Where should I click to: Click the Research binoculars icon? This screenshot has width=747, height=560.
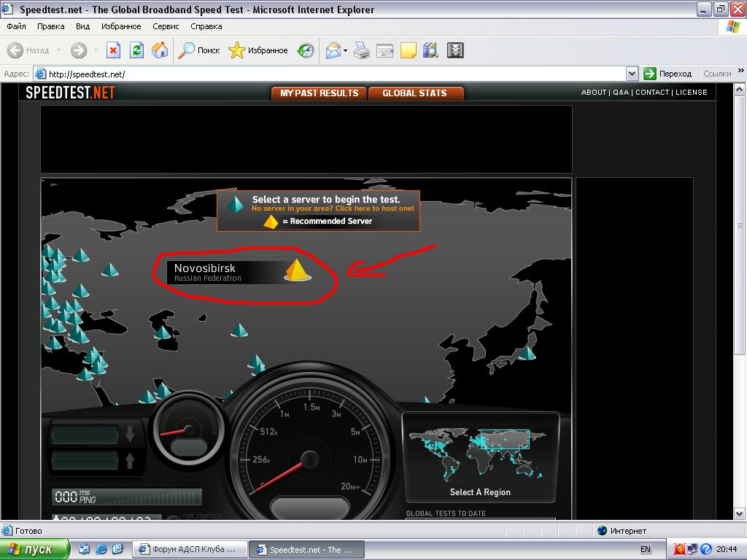(x=430, y=50)
